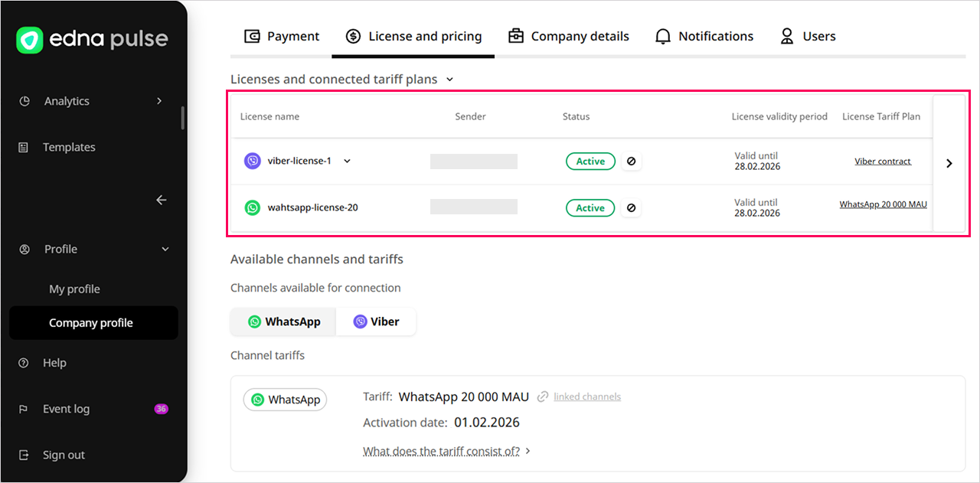Click the link icon next to linked channels
This screenshot has width=980, height=483.
click(x=543, y=397)
